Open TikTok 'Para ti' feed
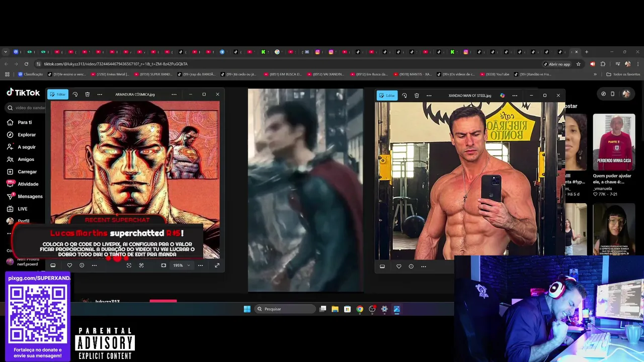Image resolution: width=644 pixels, height=362 pixels. pyautogui.click(x=20, y=122)
